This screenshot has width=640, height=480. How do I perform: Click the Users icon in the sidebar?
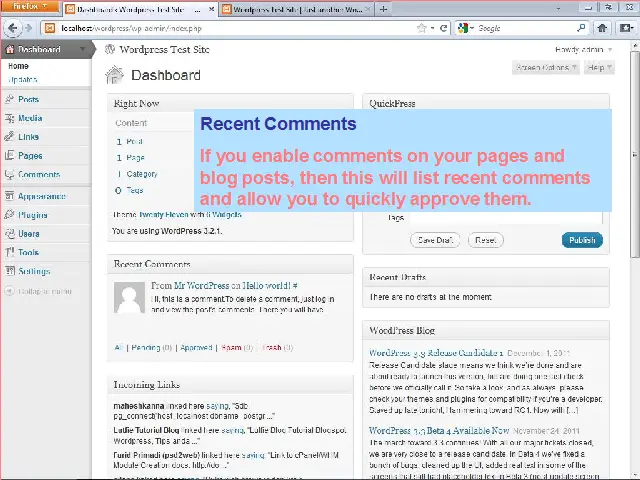point(9,233)
